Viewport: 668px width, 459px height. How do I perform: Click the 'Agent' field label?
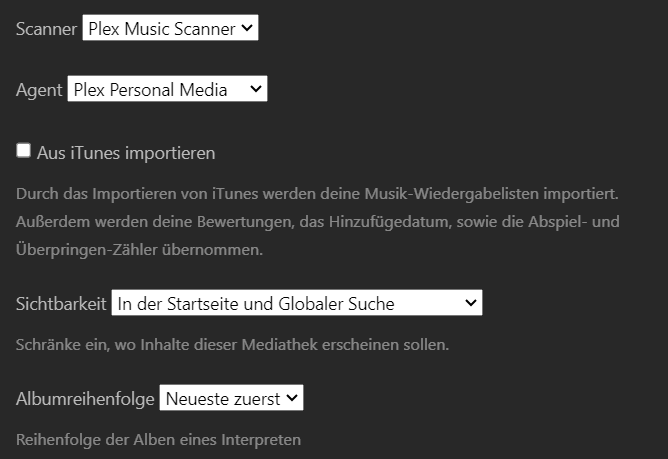(39, 90)
